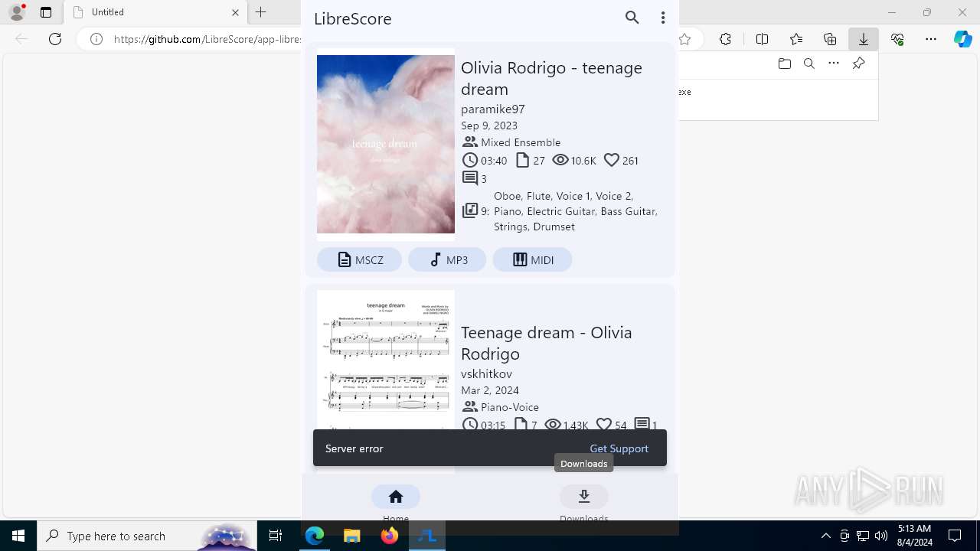Click the Mixed Ensemble people icon
This screenshot has width=980, height=551.
470,142
